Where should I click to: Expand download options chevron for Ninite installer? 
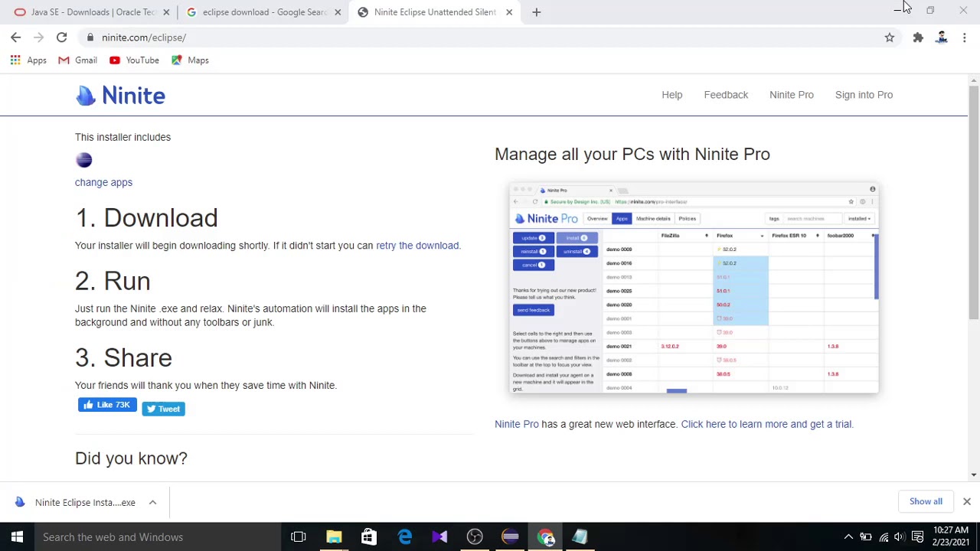[152, 503]
